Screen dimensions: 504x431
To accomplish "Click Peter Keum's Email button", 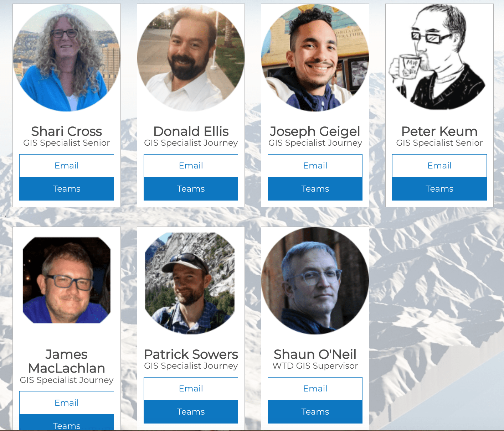I will pyautogui.click(x=439, y=166).
